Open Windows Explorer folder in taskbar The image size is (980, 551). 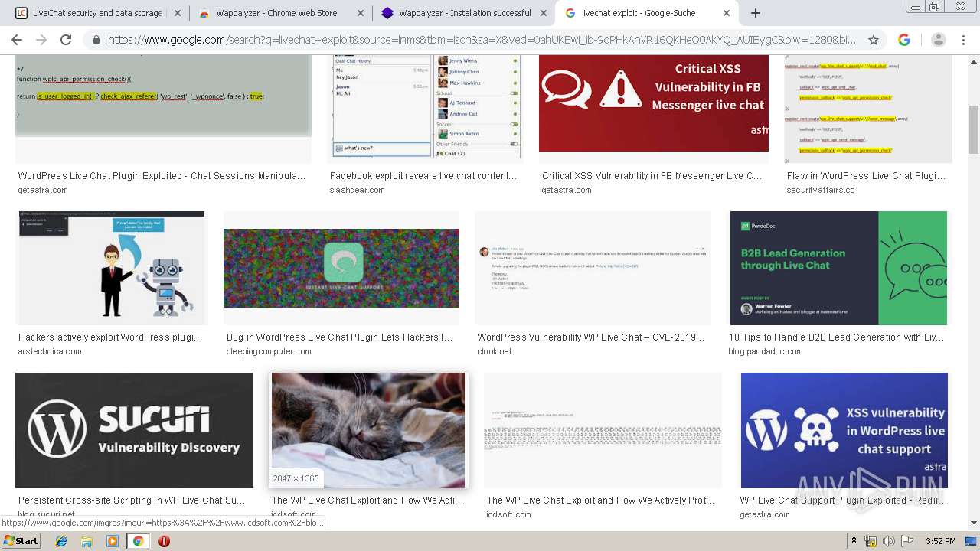coord(87,540)
